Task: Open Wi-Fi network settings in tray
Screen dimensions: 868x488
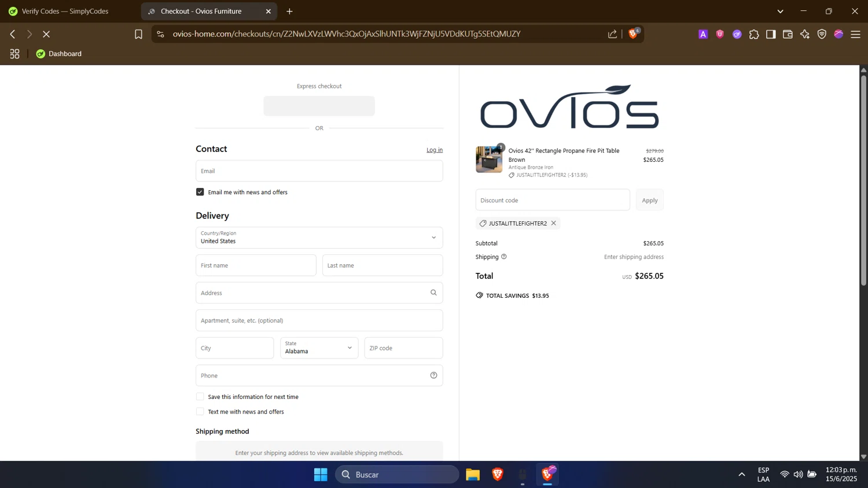Action: click(785, 475)
